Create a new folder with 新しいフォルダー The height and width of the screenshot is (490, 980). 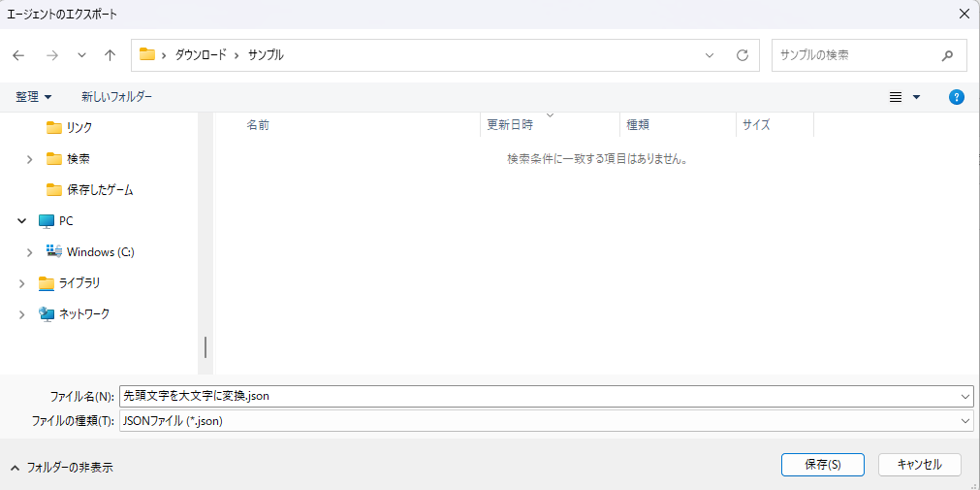point(117,97)
